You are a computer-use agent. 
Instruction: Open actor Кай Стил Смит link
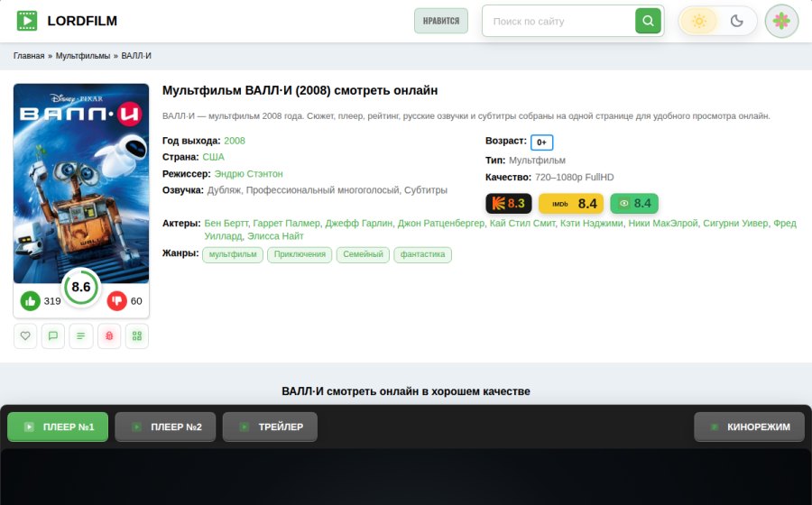point(522,223)
